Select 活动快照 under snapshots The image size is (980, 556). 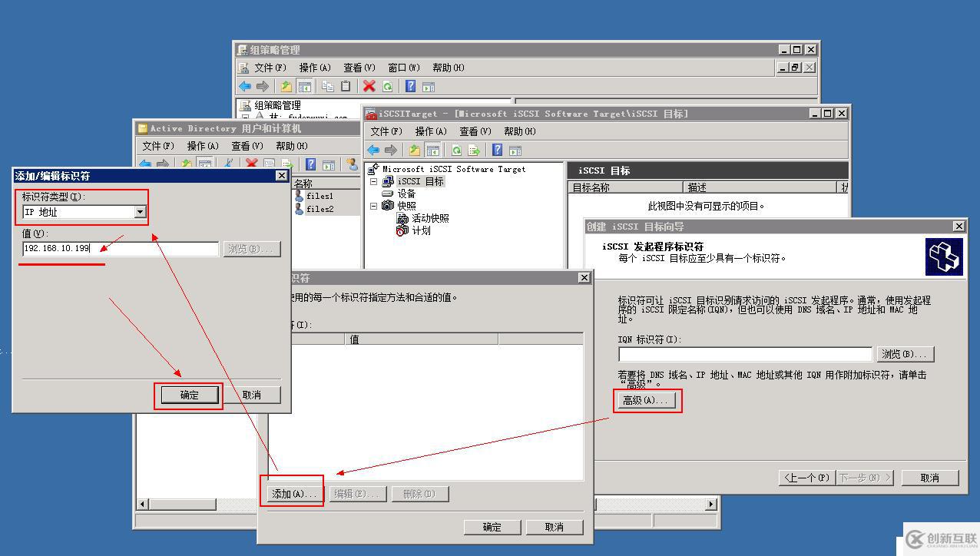tap(430, 218)
